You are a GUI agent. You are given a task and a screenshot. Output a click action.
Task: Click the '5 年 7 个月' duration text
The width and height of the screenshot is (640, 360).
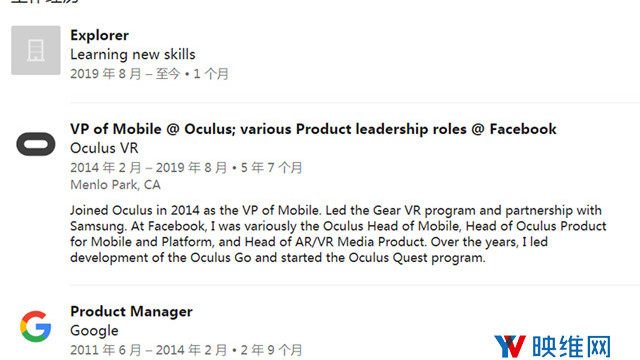point(271,168)
